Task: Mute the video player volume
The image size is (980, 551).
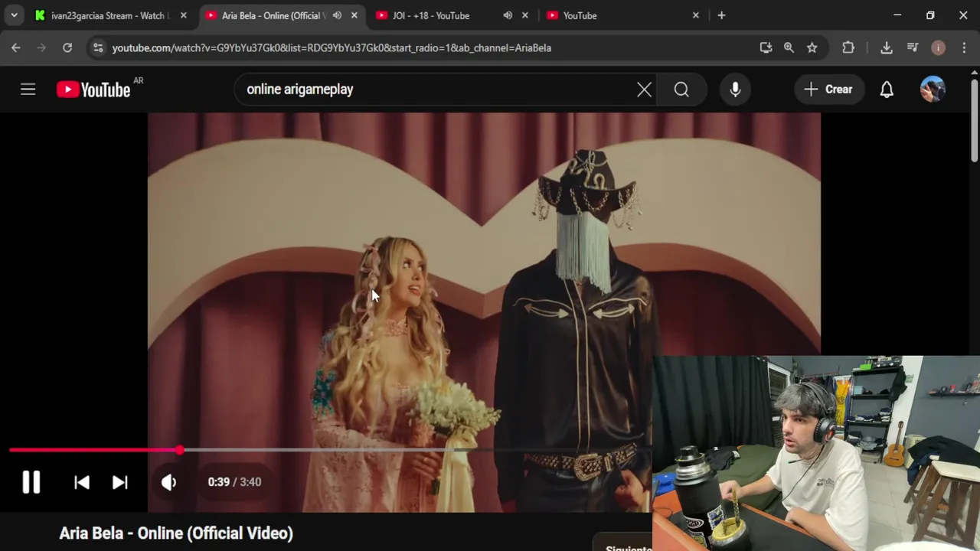Action: click(169, 482)
